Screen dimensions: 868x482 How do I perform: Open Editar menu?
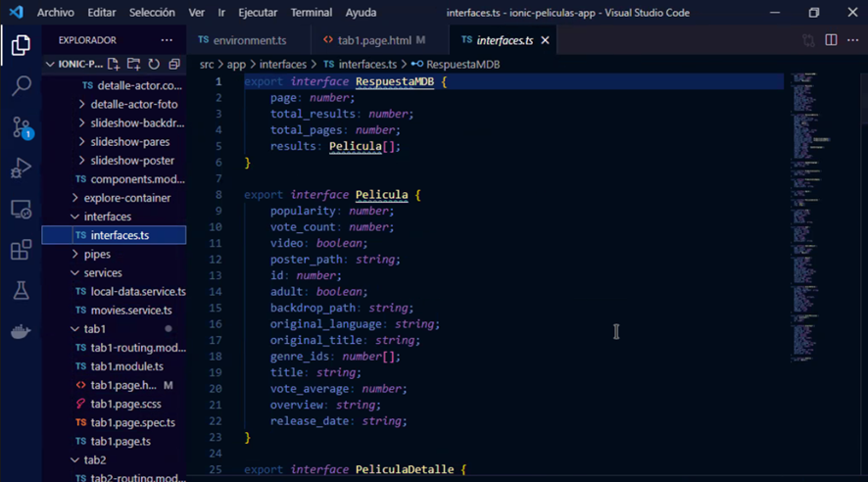click(102, 12)
